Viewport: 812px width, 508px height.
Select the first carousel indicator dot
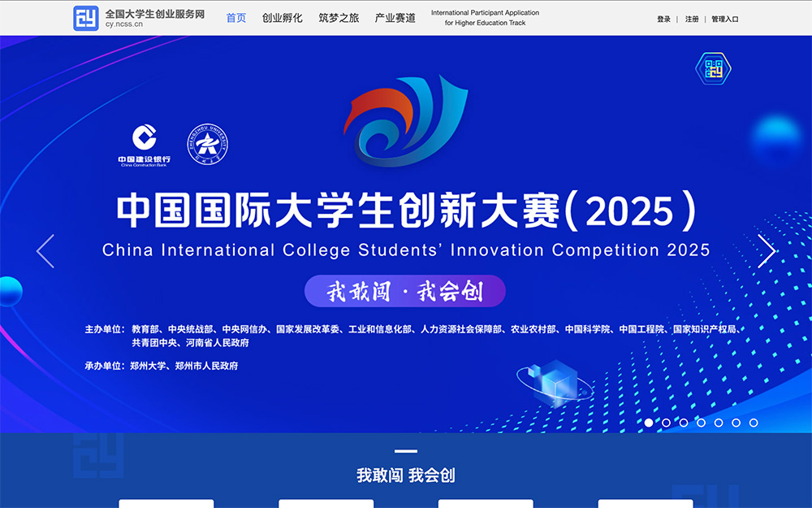[649, 423]
